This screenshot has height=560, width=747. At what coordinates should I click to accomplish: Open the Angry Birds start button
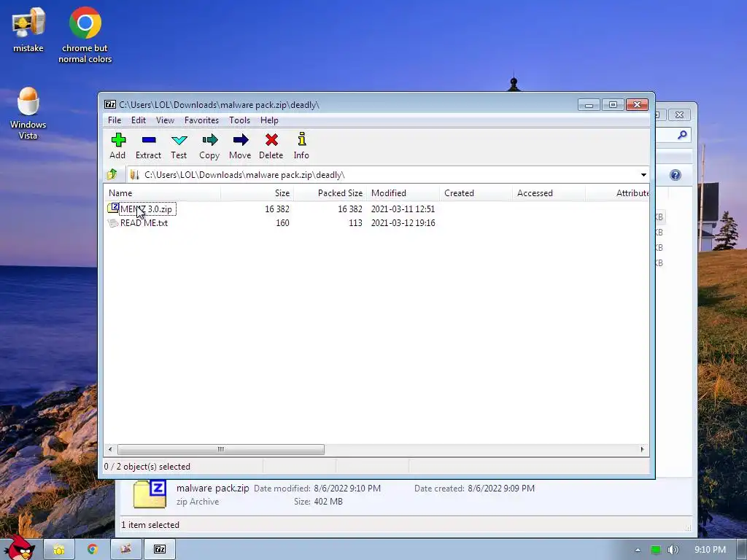[19, 548]
